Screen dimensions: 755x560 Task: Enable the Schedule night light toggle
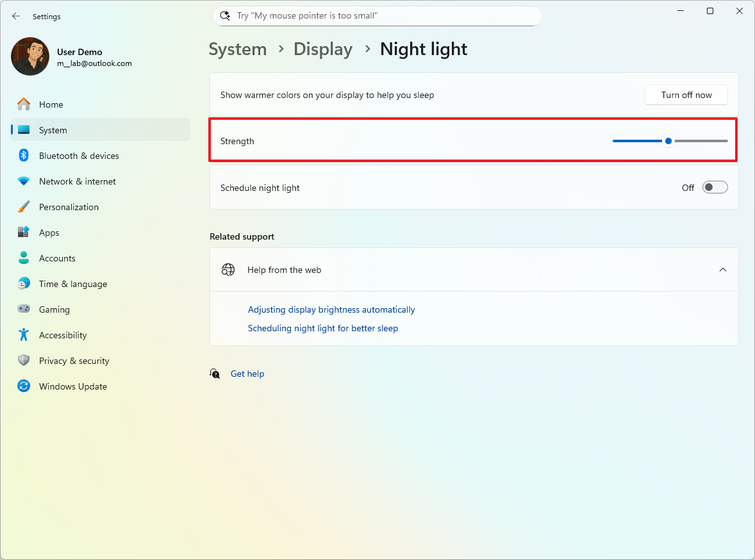click(715, 187)
